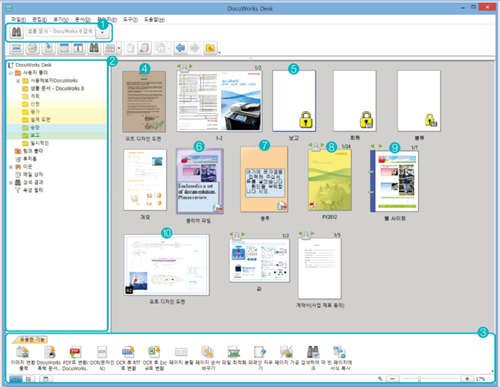Click the zoom in plus button
This screenshot has width=500, height=387.
[467, 379]
